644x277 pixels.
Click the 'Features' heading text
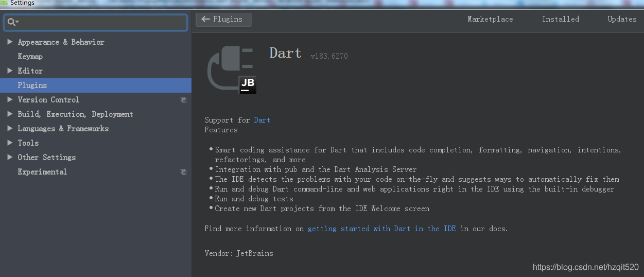[221, 130]
